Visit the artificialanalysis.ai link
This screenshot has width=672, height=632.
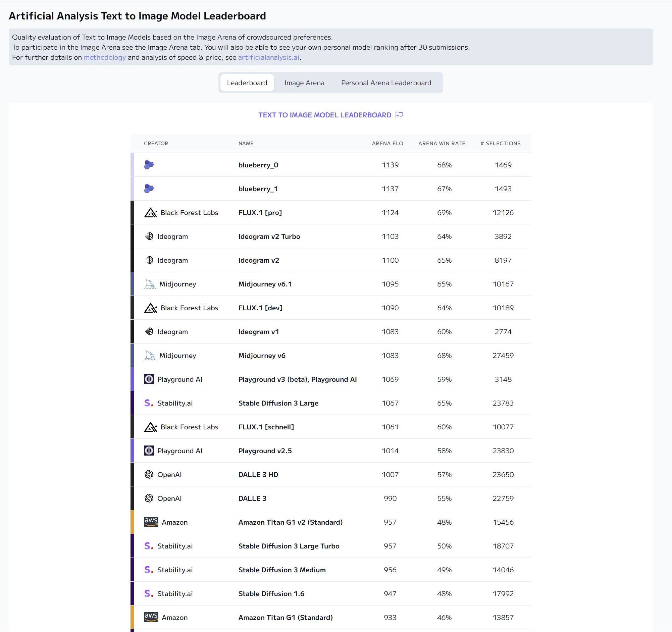pos(269,57)
